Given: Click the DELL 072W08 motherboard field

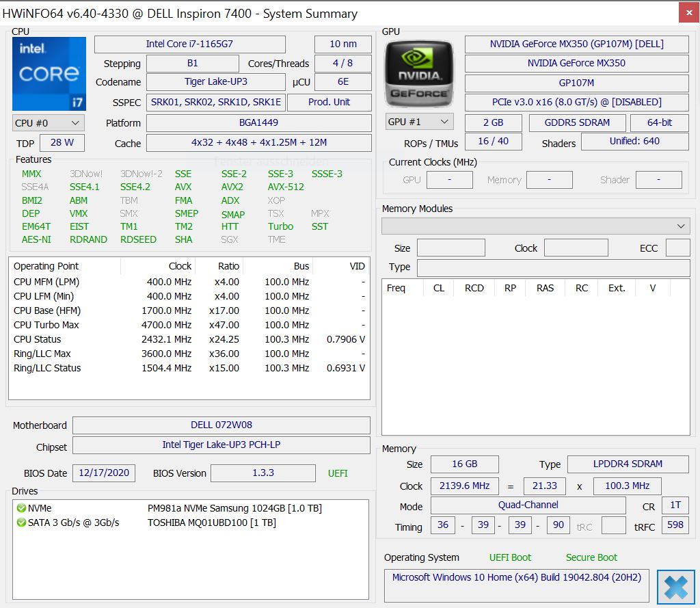Looking at the screenshot, I should tap(221, 425).
